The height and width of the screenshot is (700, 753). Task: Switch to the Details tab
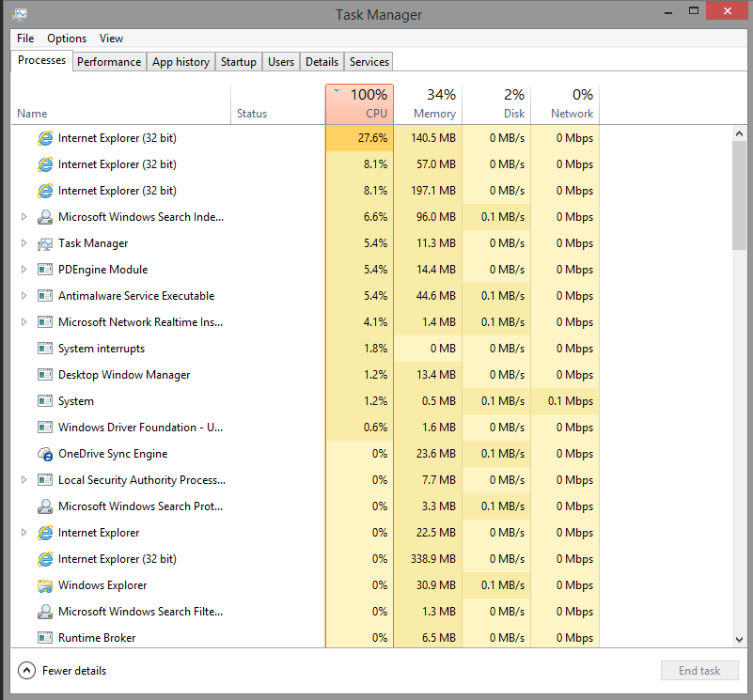pos(322,62)
